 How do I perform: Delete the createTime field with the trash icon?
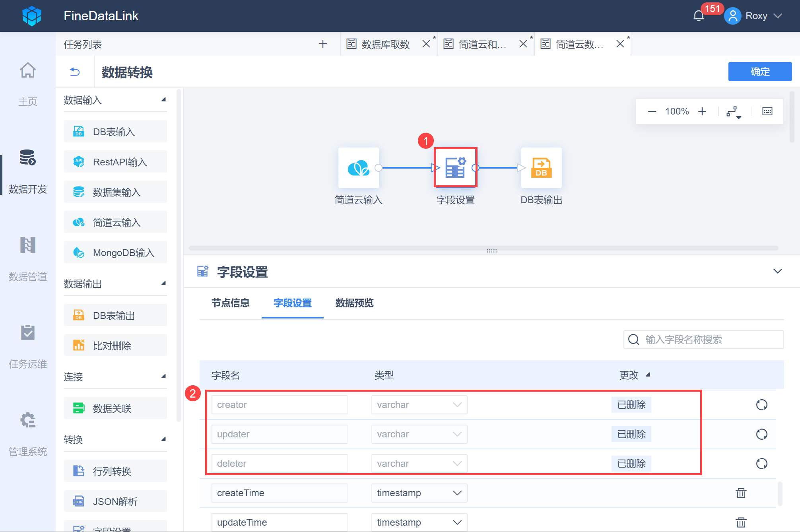pos(741,493)
